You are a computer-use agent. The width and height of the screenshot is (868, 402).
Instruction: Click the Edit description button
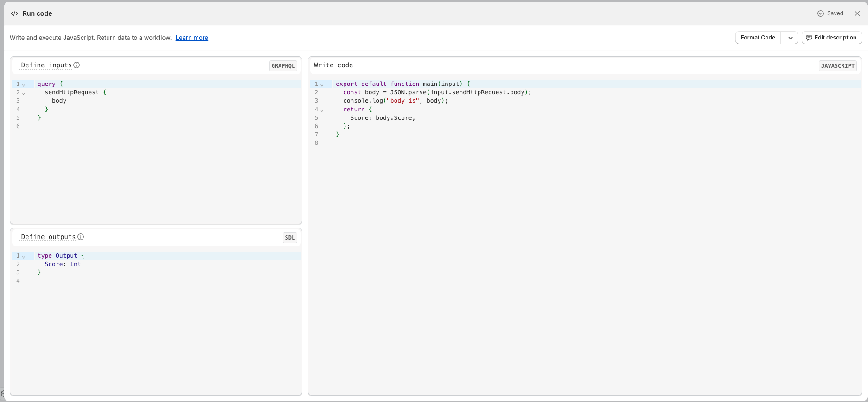pyautogui.click(x=831, y=38)
